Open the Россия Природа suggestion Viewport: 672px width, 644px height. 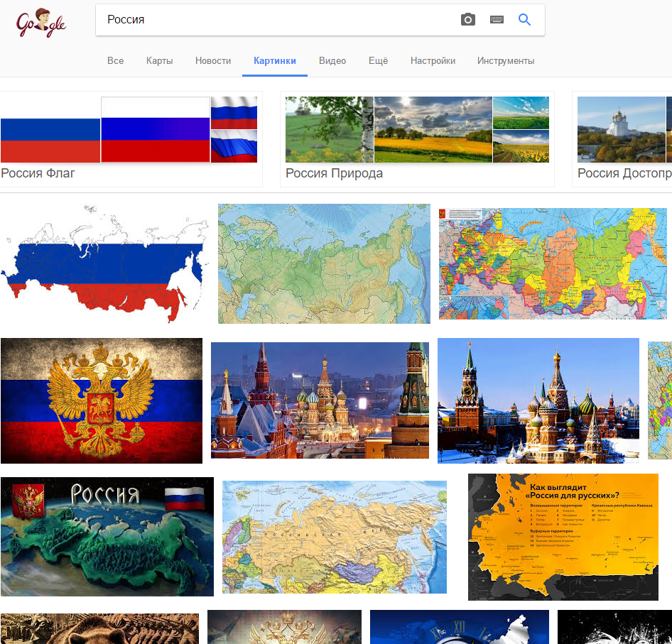click(x=417, y=139)
